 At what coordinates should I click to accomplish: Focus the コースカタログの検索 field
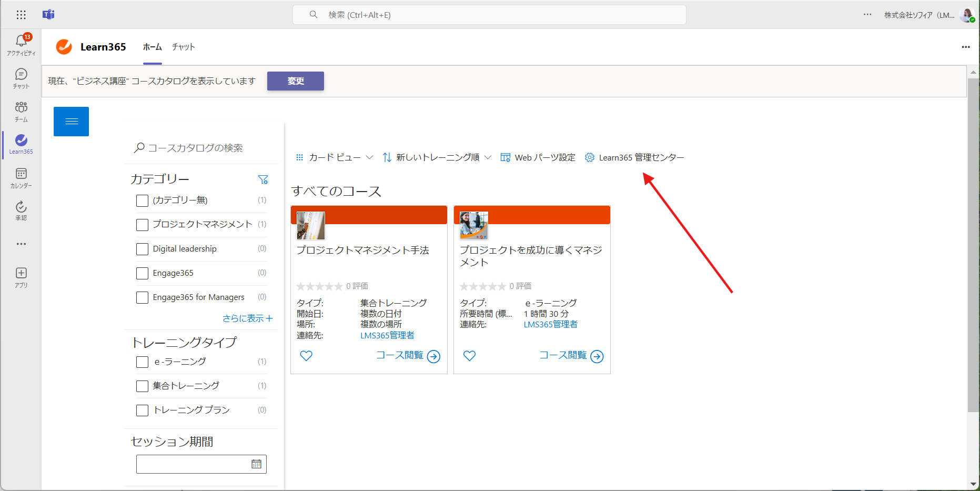[201, 148]
